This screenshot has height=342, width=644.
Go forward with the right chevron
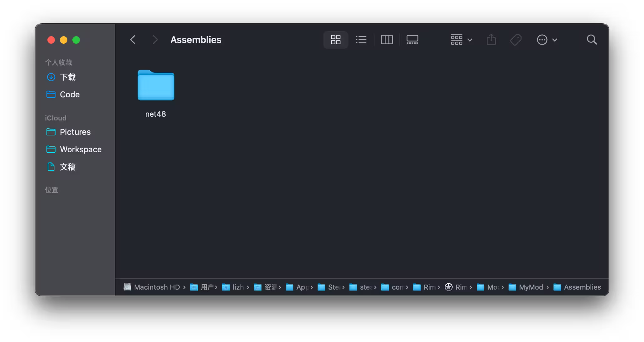point(155,40)
